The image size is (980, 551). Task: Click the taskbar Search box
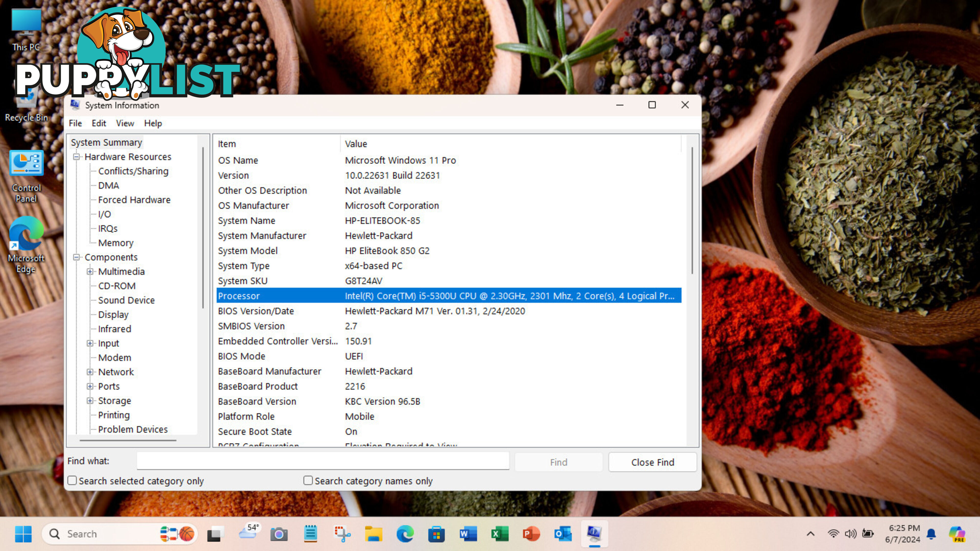[120, 534]
